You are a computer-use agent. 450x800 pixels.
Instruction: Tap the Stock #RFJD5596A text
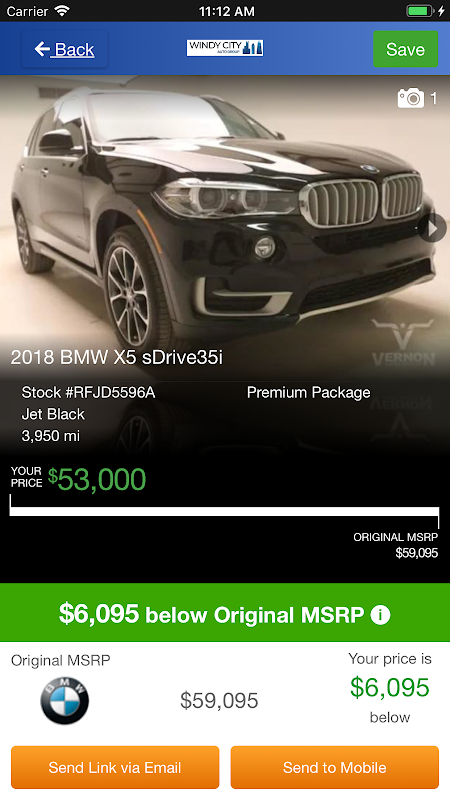[x=88, y=392]
